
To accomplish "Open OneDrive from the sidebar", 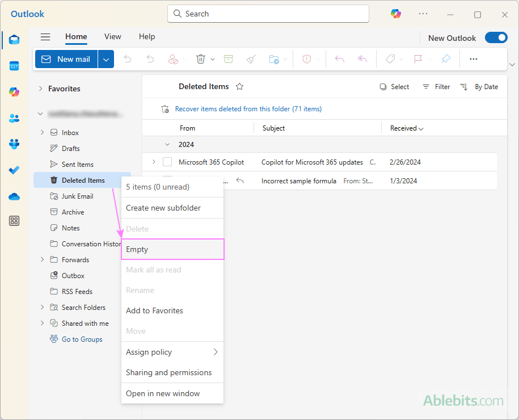I will [14, 196].
